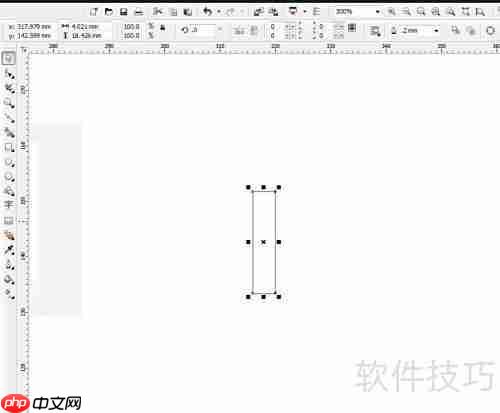Screen dimensions: 500x413
Task: Select the Interactive blend tool
Action: pyautogui.click(x=9, y=235)
